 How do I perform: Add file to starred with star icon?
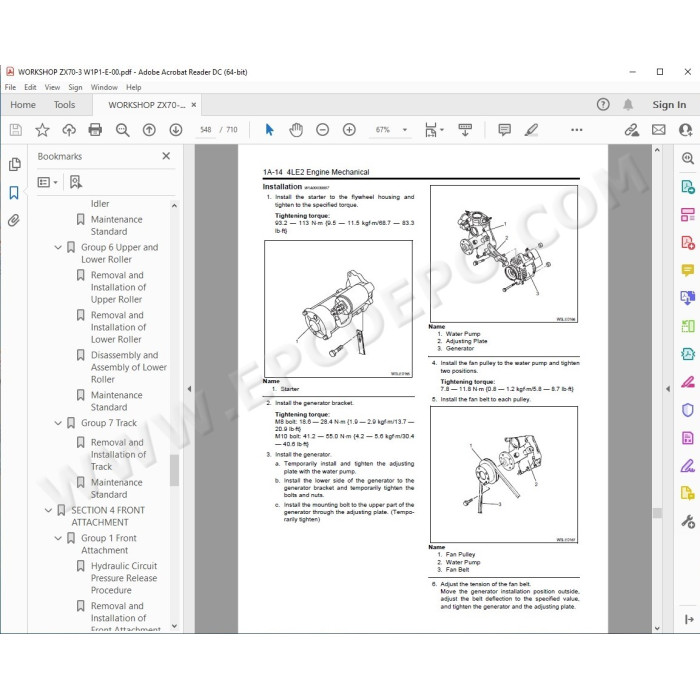[x=42, y=130]
